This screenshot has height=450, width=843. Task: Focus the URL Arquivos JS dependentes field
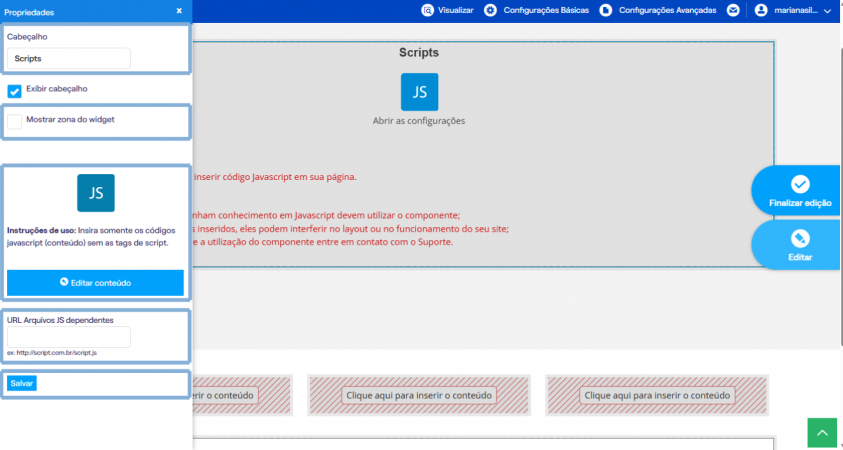69,337
